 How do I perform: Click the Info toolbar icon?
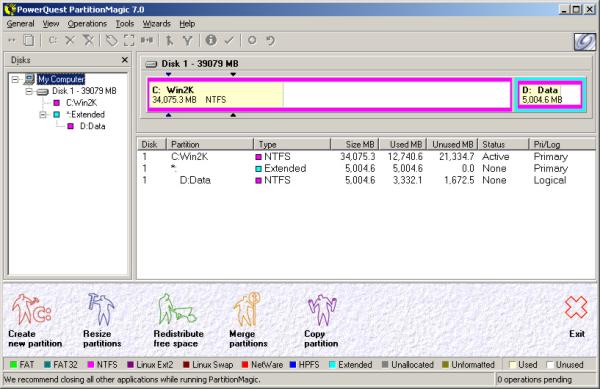click(211, 40)
